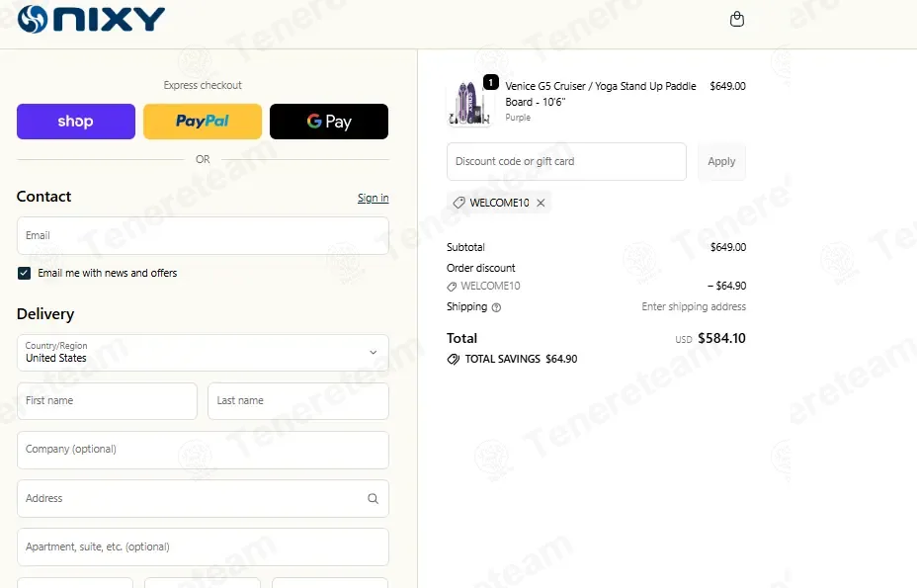Pay with Shop Pay button
Screen dimensions: 917x588
click(76, 122)
